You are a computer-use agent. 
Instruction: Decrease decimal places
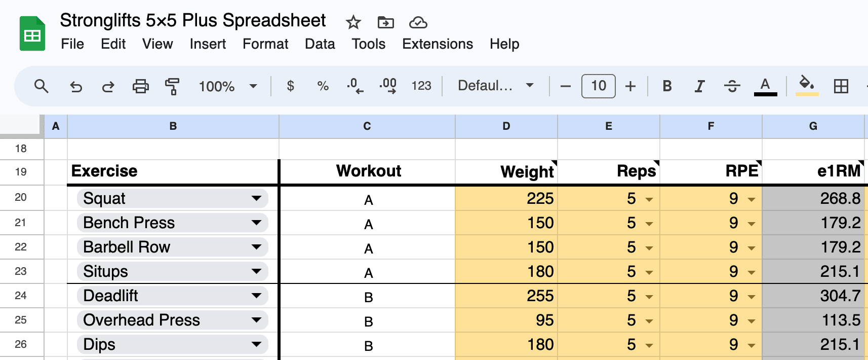coord(355,86)
